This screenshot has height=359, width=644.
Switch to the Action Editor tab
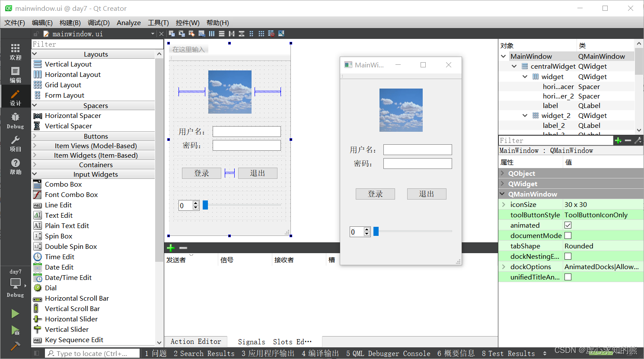click(x=196, y=341)
